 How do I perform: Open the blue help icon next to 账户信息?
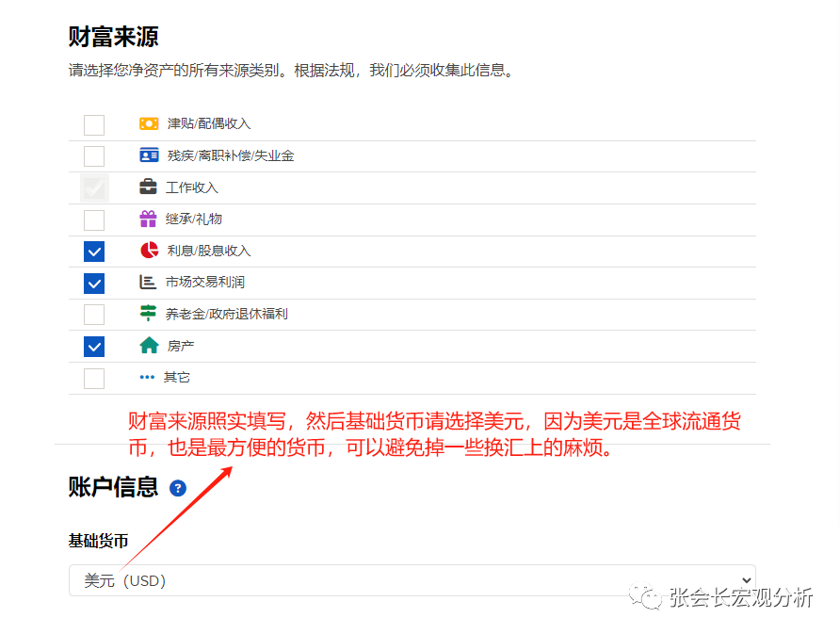coord(178,488)
